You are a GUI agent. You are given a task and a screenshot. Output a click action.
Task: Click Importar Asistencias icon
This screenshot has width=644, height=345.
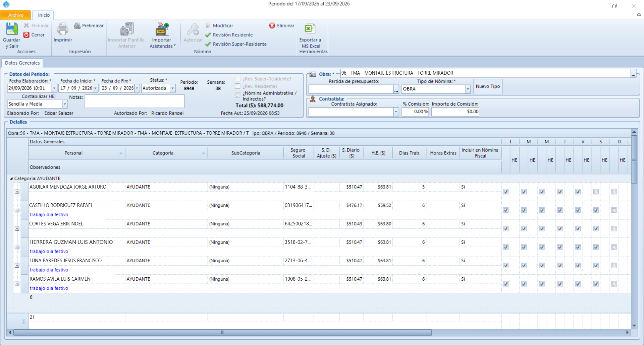pos(162,29)
